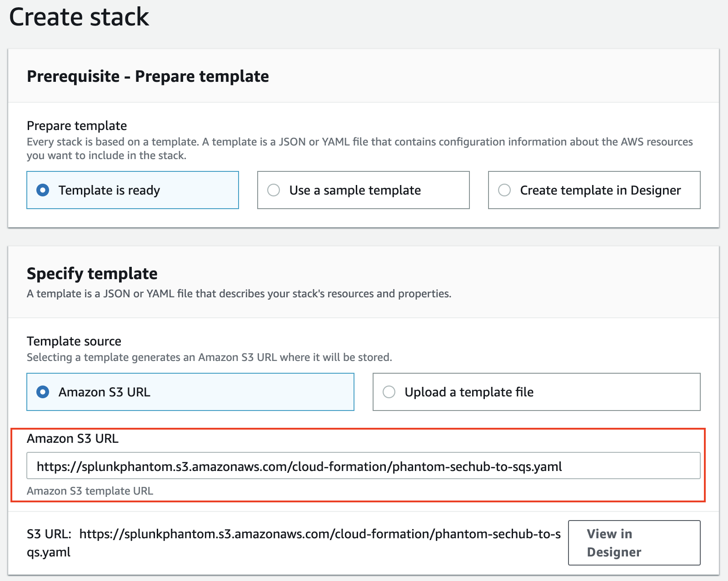Click the Use a sample template box
Image resolution: width=728 pixels, height=581 pixels.
tap(363, 190)
